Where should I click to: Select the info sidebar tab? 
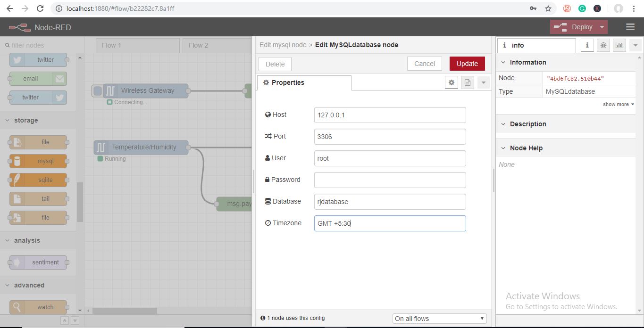point(536,45)
